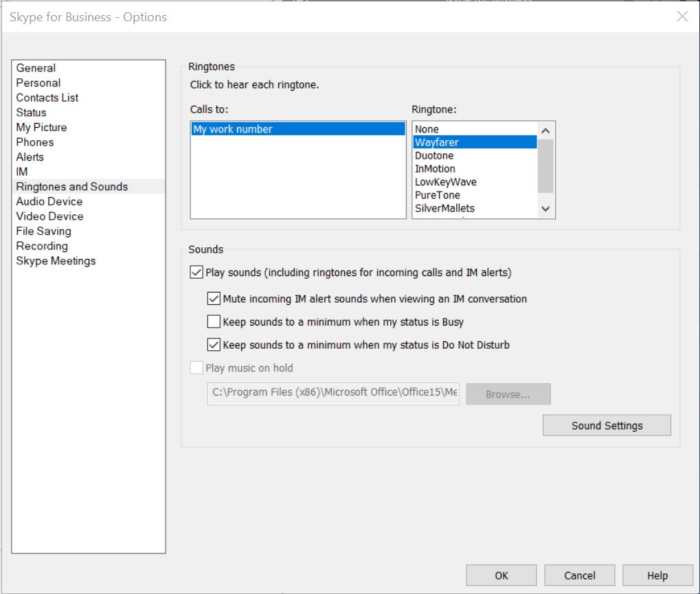This screenshot has width=700, height=594.
Task: Click the Play music on hold checkbox
Action: tap(196, 368)
